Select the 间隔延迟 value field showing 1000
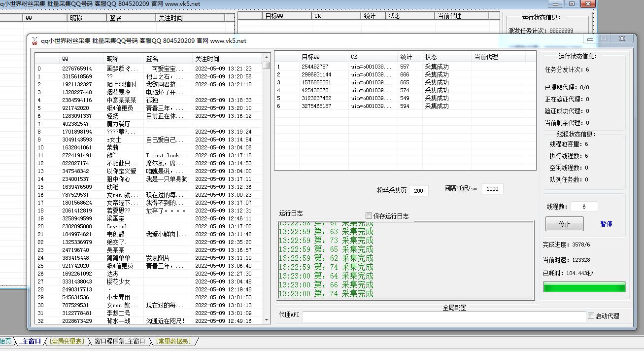Screen dimensions: 644x351 492,189
